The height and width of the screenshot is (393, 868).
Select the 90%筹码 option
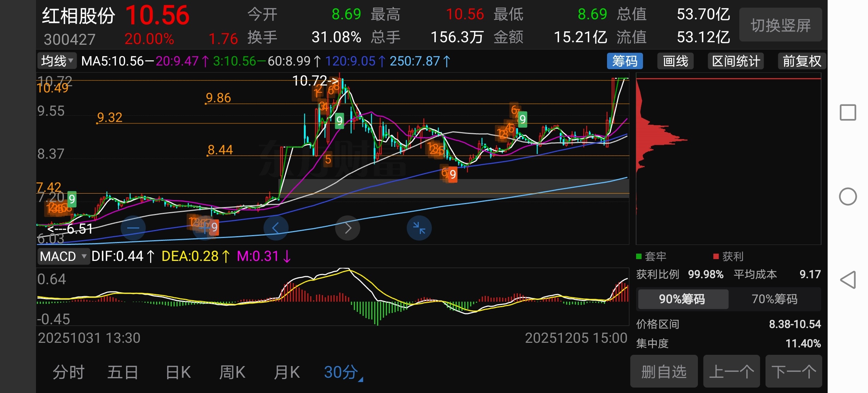pos(682,299)
